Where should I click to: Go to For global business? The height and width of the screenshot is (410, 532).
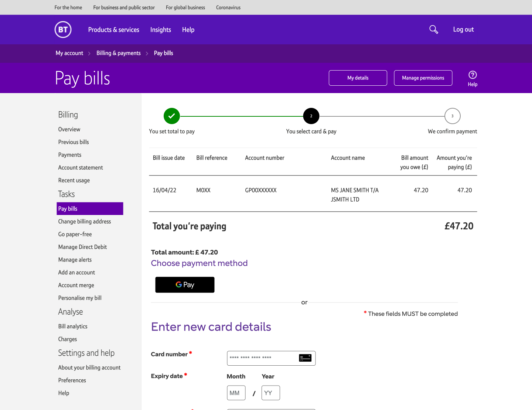click(185, 7)
